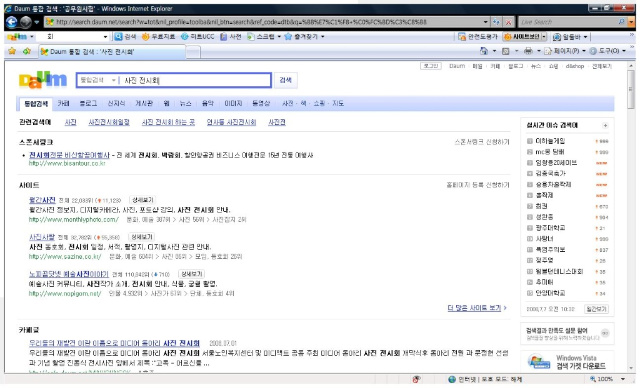Open the UCC item in Daum toolbar
Image resolution: width=640 pixels, height=388 pixels.
click(198, 37)
